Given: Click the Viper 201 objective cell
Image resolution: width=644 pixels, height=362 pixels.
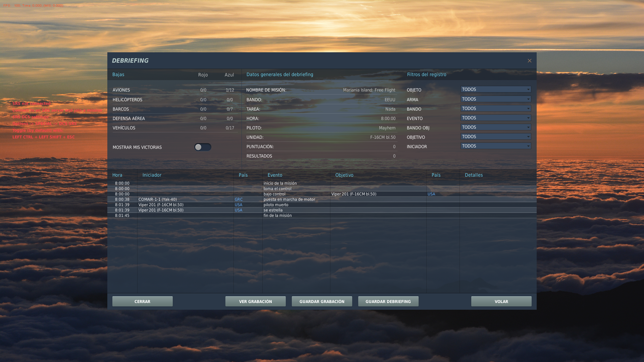Looking at the screenshot, I should tap(354, 194).
